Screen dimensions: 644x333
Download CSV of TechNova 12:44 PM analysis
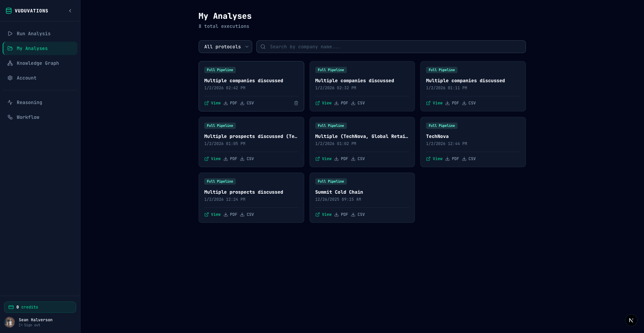(x=469, y=159)
